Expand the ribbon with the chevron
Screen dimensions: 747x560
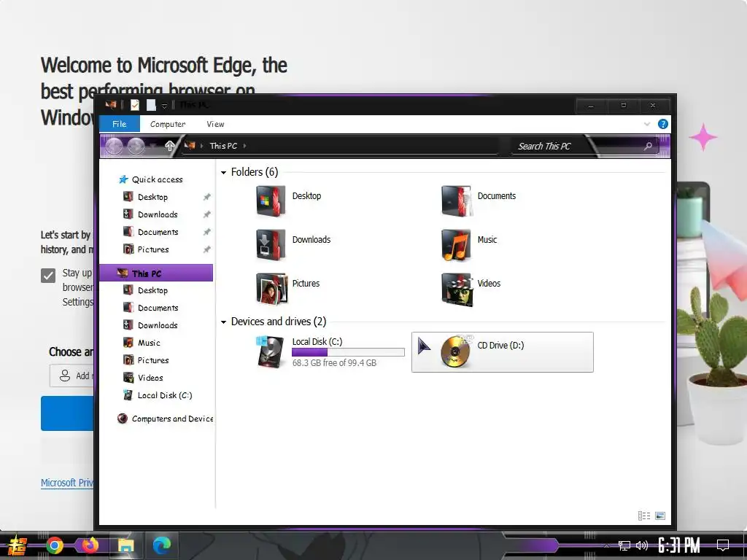[647, 124]
